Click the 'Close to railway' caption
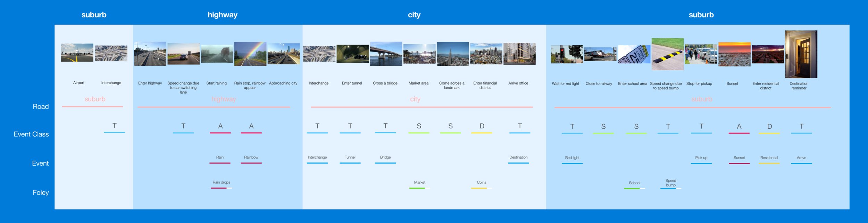The image size is (868, 223). click(599, 83)
